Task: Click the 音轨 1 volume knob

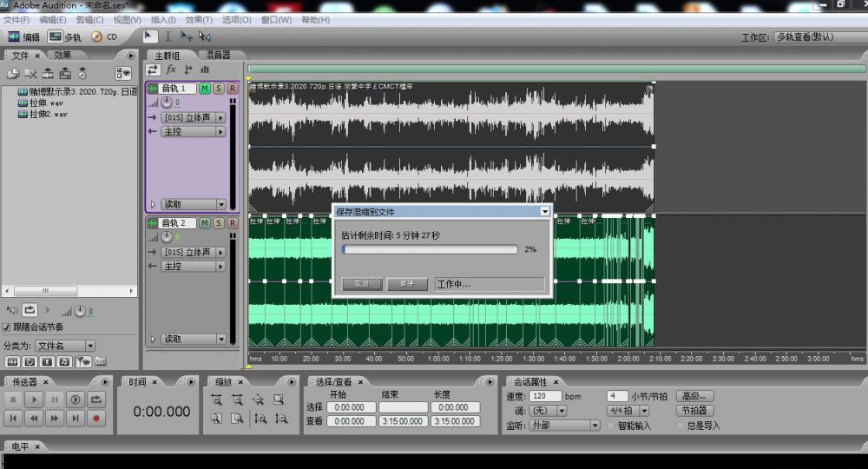Action: click(x=167, y=102)
